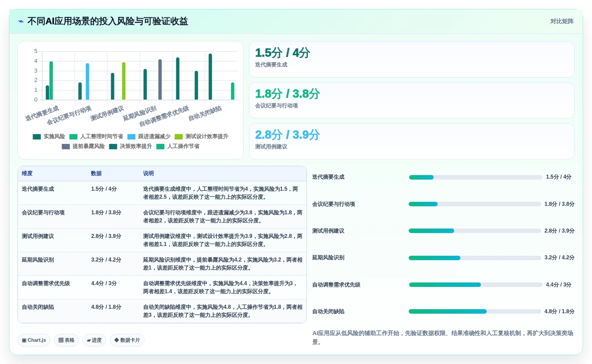Click the 会议纪要与行动项 progress bar

click(x=475, y=204)
